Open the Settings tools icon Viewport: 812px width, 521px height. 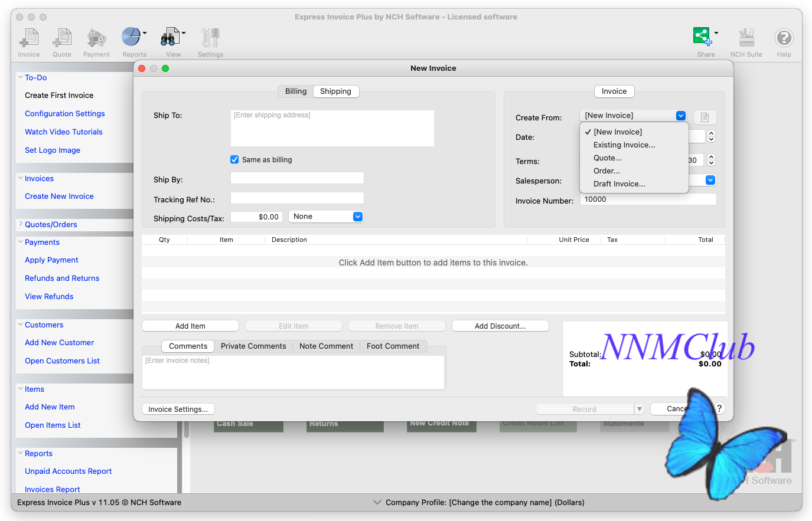coord(210,39)
